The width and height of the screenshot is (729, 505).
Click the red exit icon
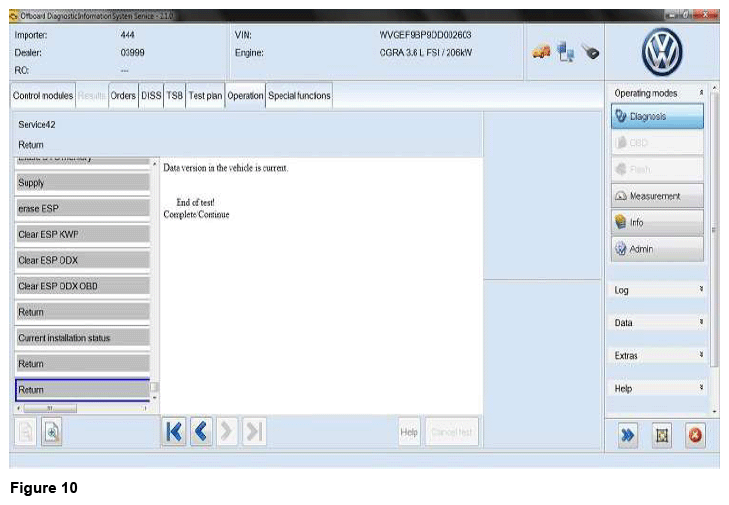[695, 435]
